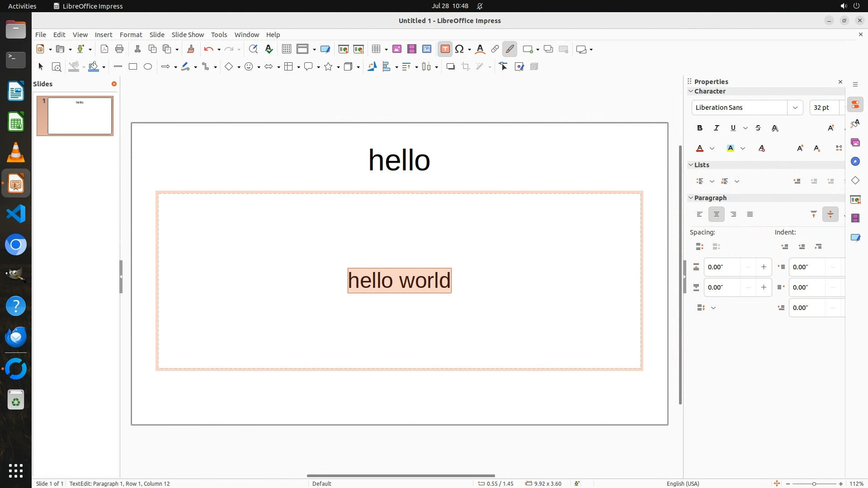The image size is (868, 488).
Task: Toggle Bold in the Character panel
Action: [700, 128]
